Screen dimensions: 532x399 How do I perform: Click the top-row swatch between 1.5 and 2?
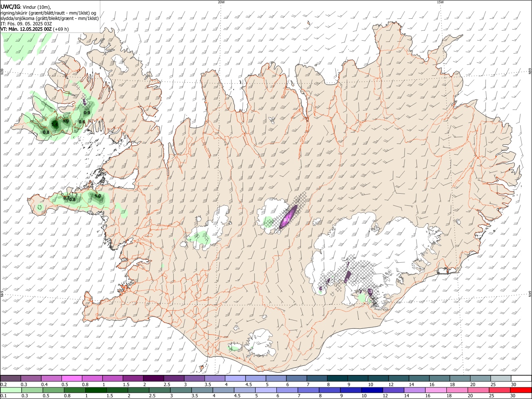[133, 378]
